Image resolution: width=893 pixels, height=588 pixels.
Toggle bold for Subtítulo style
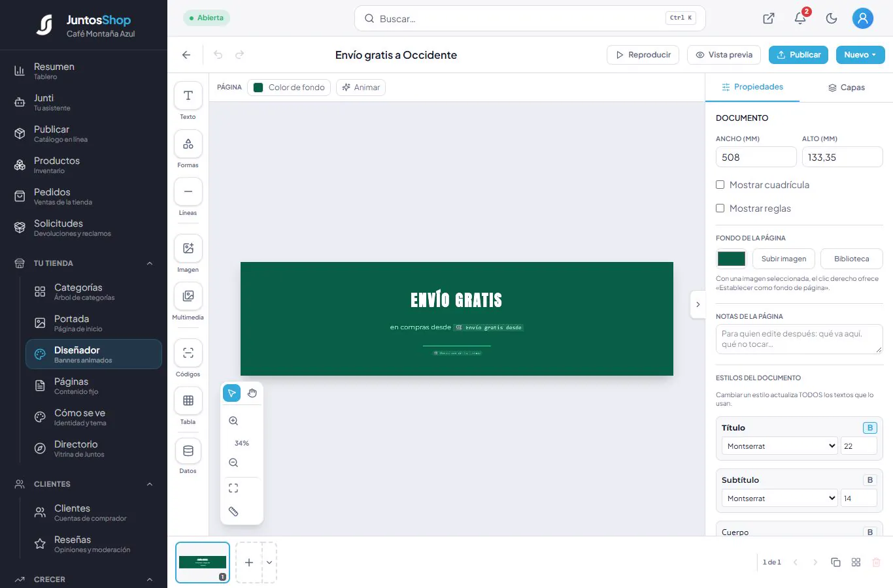point(870,480)
